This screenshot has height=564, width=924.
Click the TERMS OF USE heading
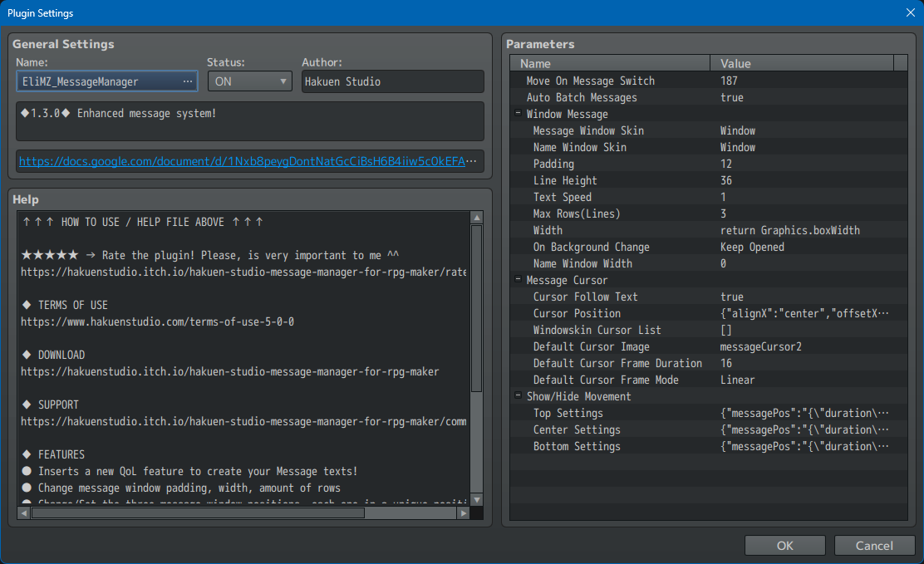coord(73,306)
